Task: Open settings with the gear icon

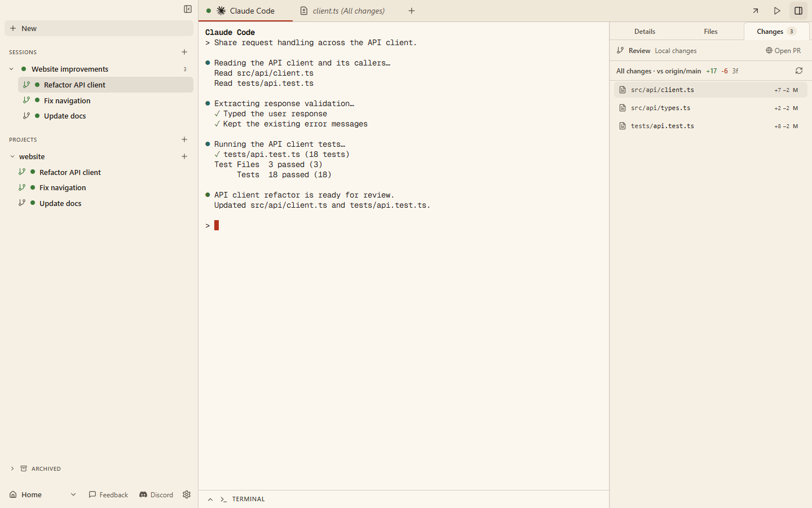Action: pyautogui.click(x=187, y=494)
